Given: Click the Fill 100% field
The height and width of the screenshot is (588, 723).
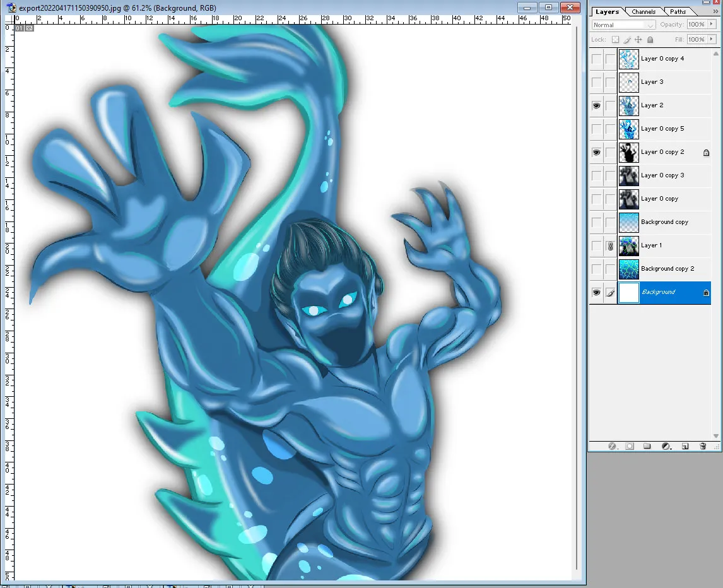Looking at the screenshot, I should (697, 40).
